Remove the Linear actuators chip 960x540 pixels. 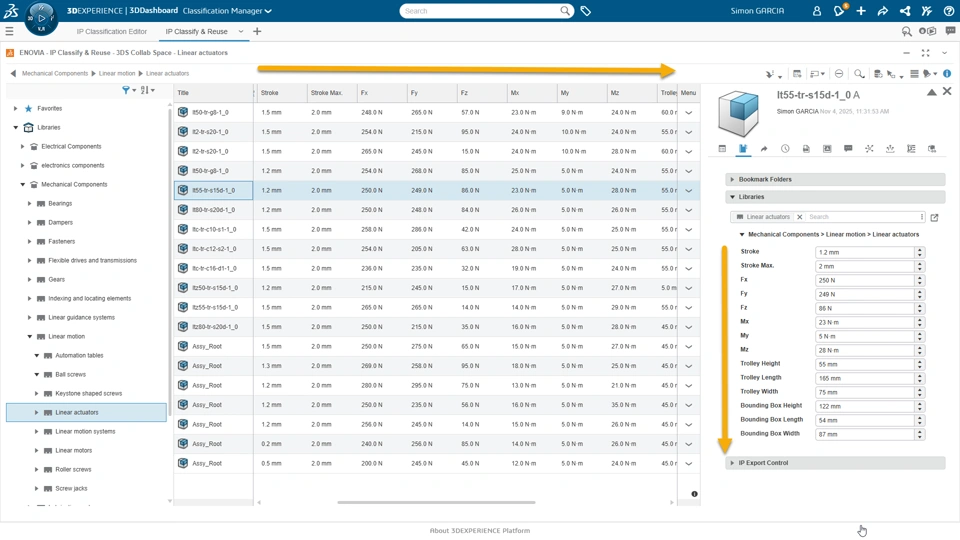tap(800, 217)
